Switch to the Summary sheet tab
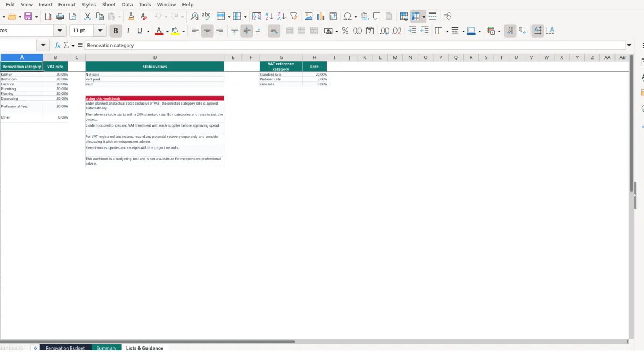 coord(106,348)
